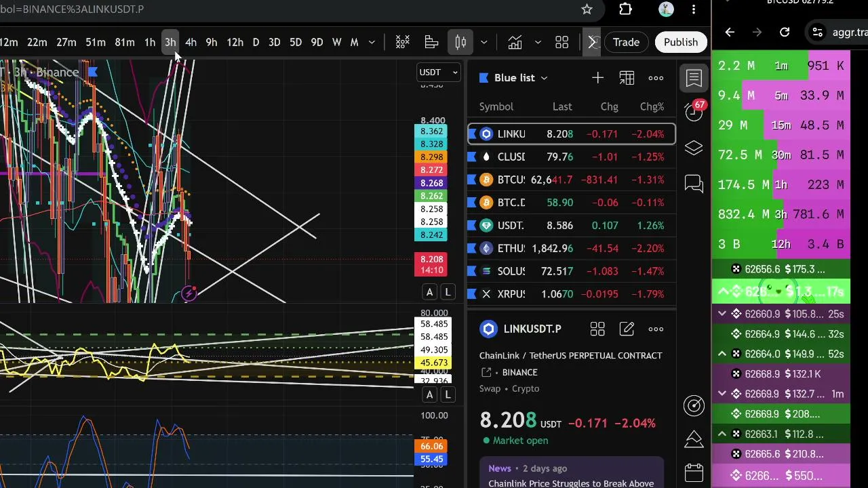
Task: Open browser extensions puzzle icon
Action: [x=625, y=9]
